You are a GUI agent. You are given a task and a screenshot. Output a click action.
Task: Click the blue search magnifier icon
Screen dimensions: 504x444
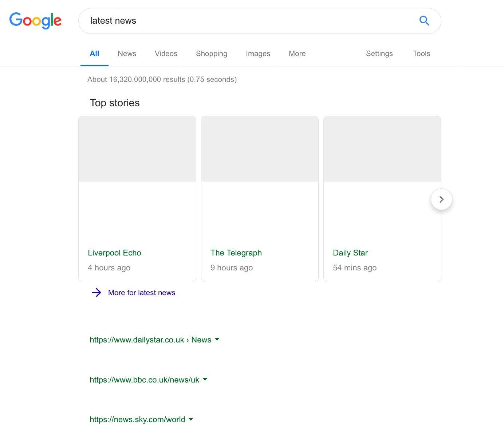[x=424, y=21]
